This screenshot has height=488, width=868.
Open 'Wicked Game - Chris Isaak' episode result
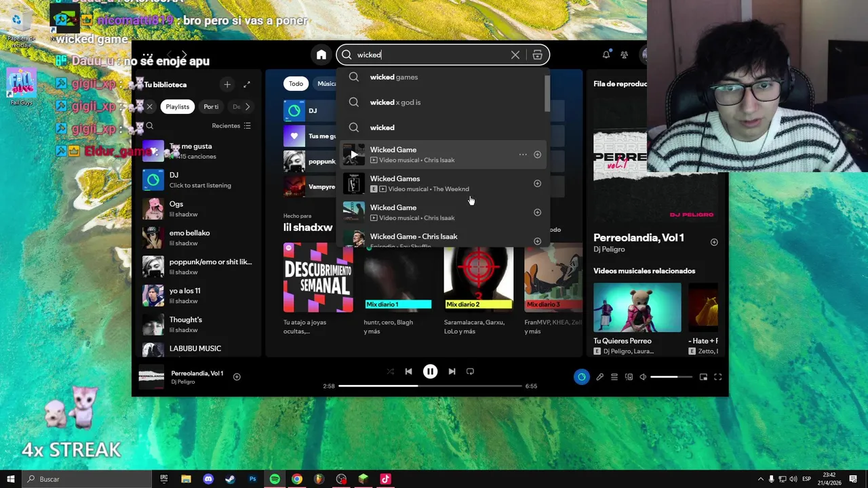(x=443, y=239)
